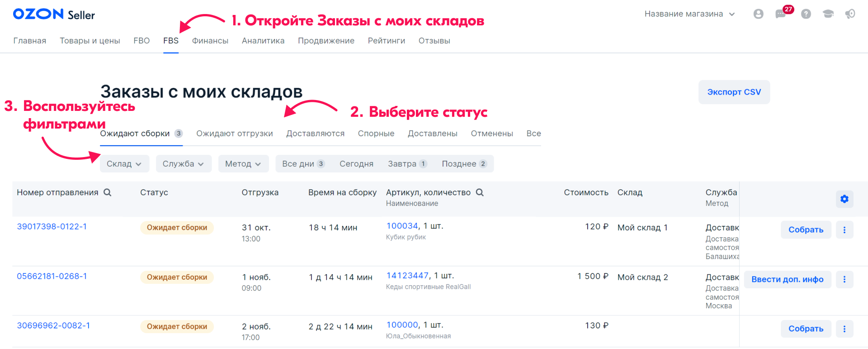Viewport: 868px width, 349px height.
Task: Open the graduation cap training icon
Action: 828,14
